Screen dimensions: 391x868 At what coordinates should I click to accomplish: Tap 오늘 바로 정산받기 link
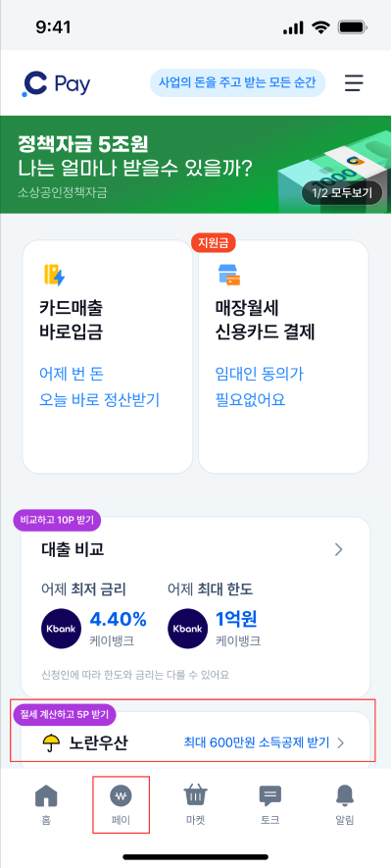(99, 400)
